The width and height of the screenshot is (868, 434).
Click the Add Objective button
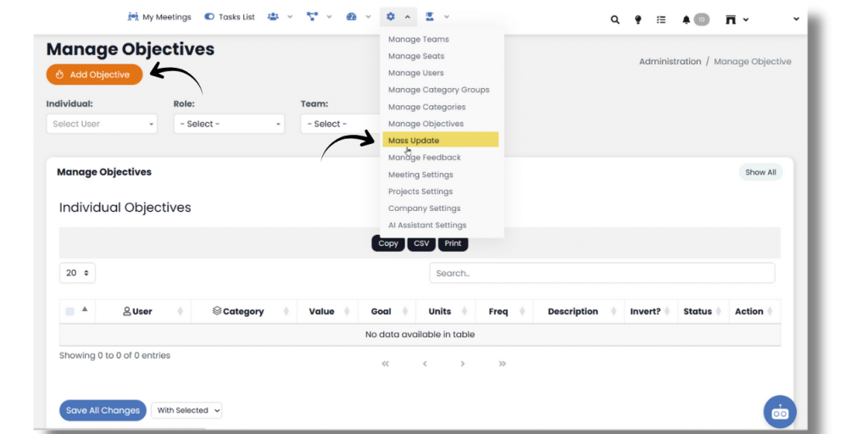[94, 75]
